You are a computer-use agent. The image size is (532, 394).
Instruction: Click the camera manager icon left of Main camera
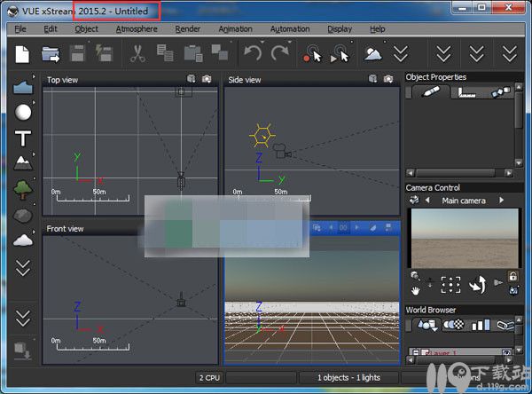(414, 200)
